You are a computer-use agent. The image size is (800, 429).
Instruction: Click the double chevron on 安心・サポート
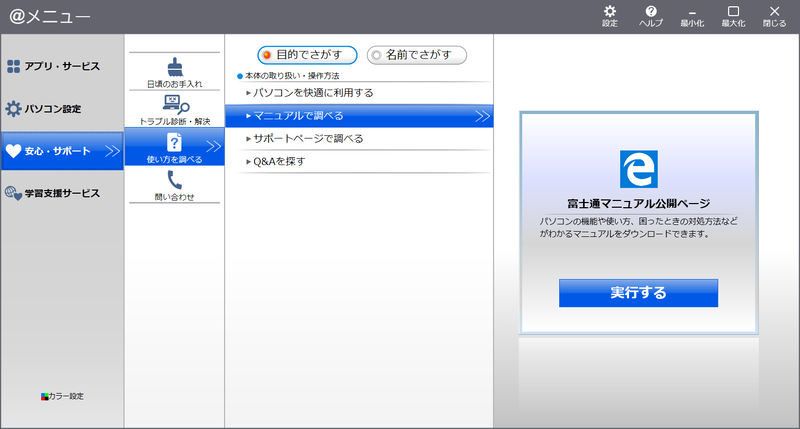(112, 151)
